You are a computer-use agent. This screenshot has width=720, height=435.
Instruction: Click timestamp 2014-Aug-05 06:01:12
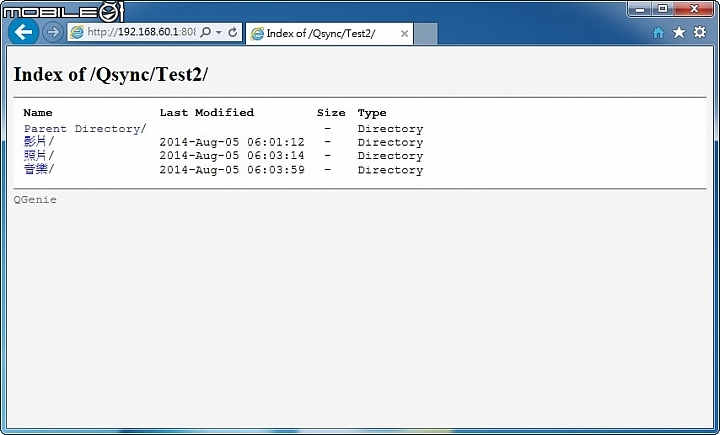(x=232, y=142)
